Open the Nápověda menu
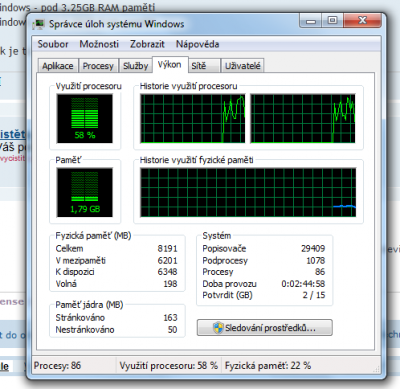 click(197, 44)
